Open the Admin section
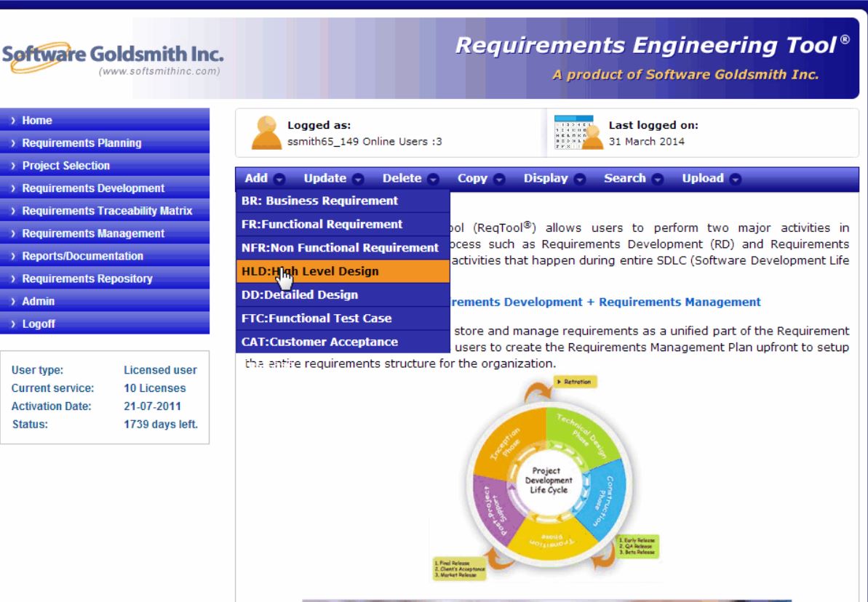868x602 pixels. click(x=105, y=302)
